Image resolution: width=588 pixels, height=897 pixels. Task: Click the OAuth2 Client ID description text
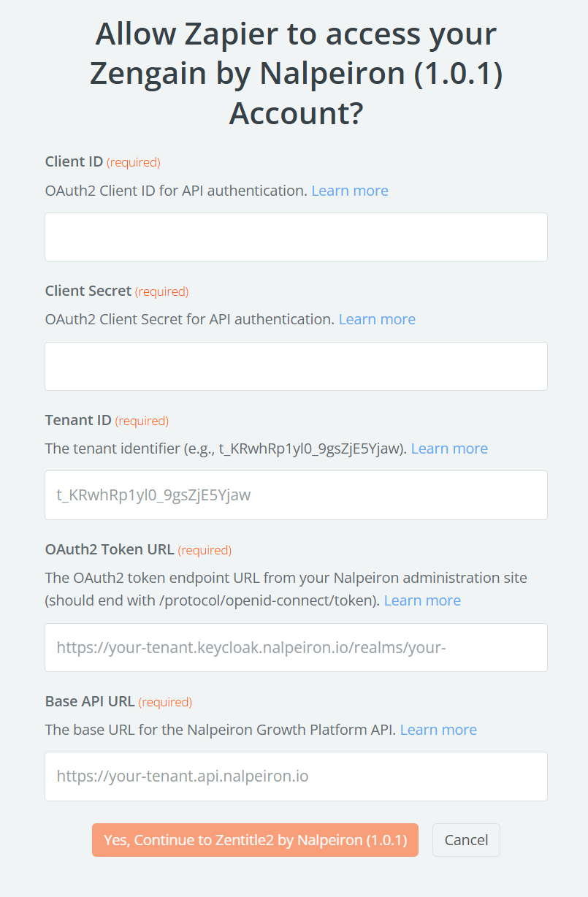(176, 191)
